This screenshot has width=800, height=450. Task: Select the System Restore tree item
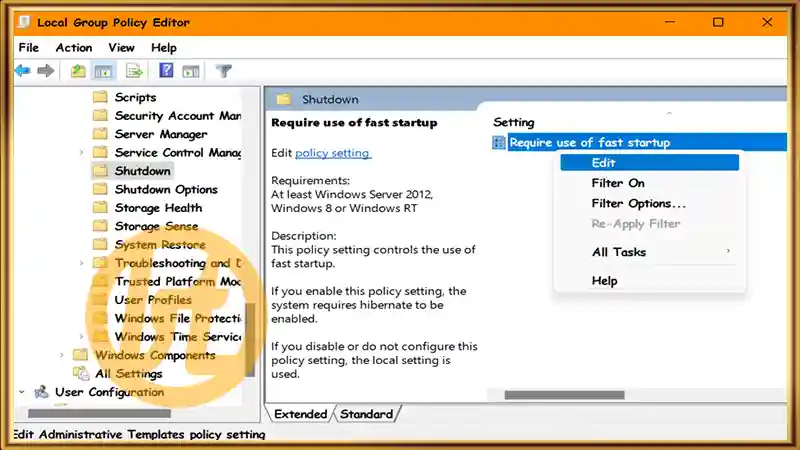160,244
